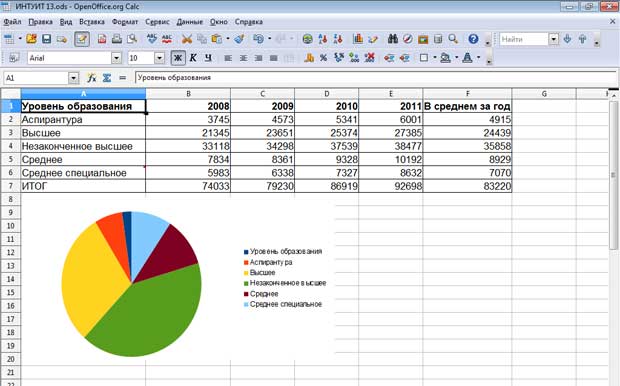
Task: Open the Правка menu
Action: (40, 22)
